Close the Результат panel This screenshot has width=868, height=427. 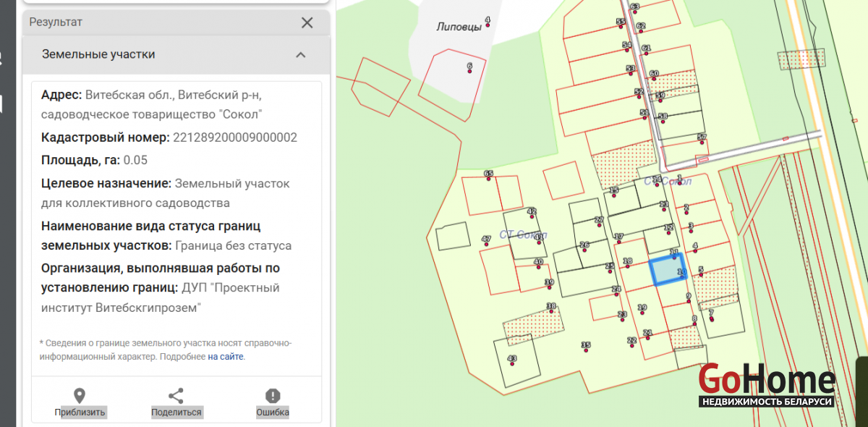(307, 22)
